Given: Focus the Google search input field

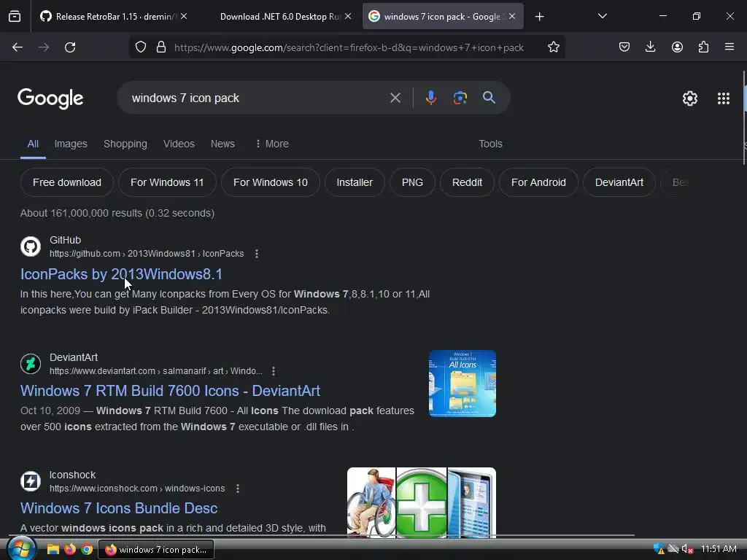Looking at the screenshot, I should point(258,98).
